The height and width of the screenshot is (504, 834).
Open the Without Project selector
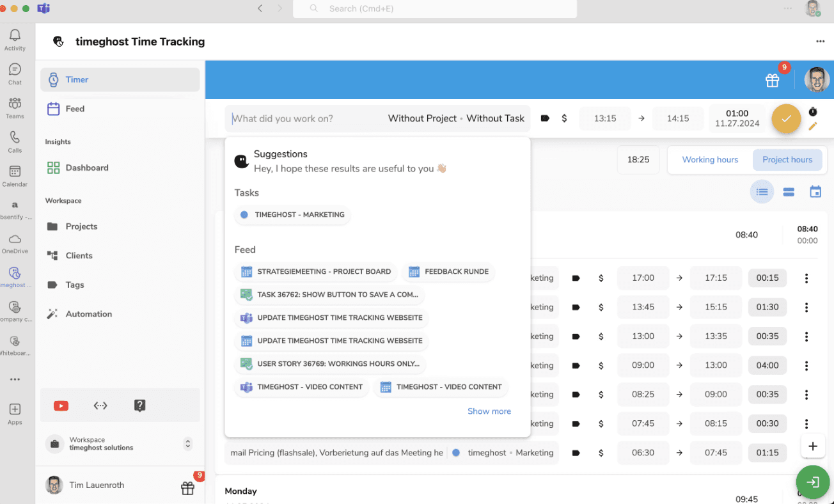click(422, 118)
